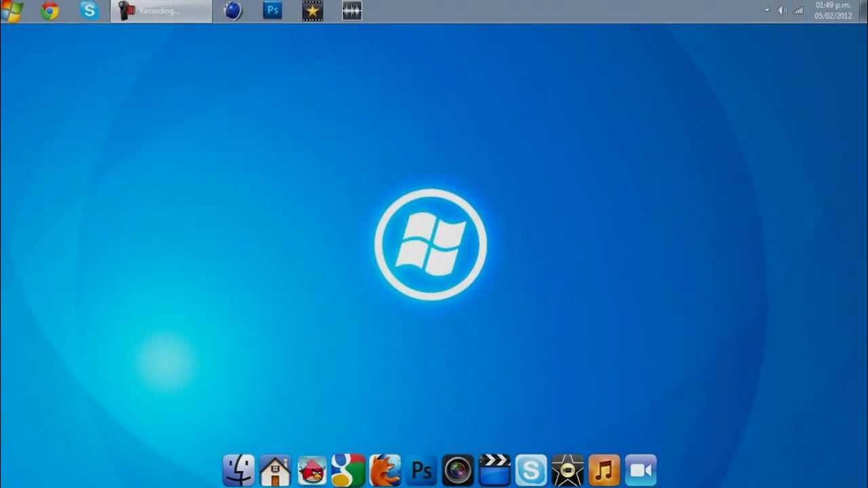Screen dimensions: 868x488
Task: Open the volume speaker tray icon
Action: click(783, 11)
